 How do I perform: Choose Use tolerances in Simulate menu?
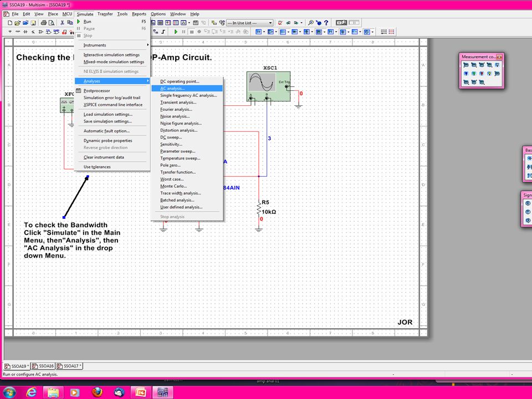click(x=112, y=167)
